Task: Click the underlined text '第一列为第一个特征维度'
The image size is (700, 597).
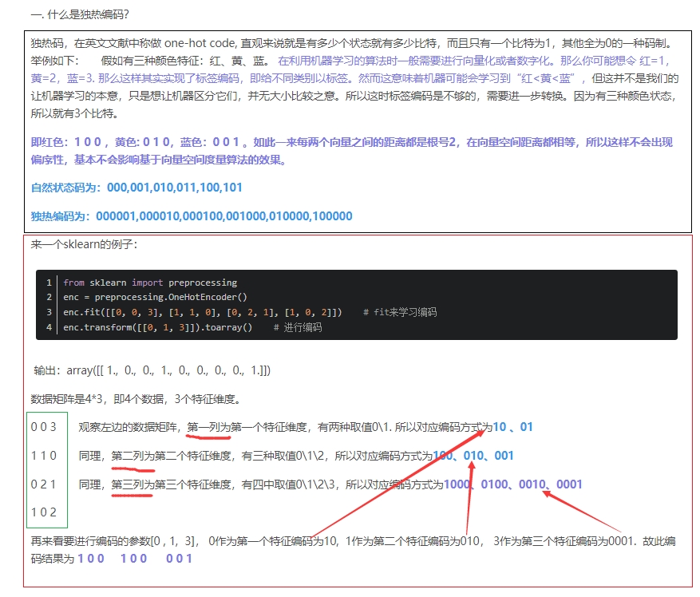Action: click(247, 427)
